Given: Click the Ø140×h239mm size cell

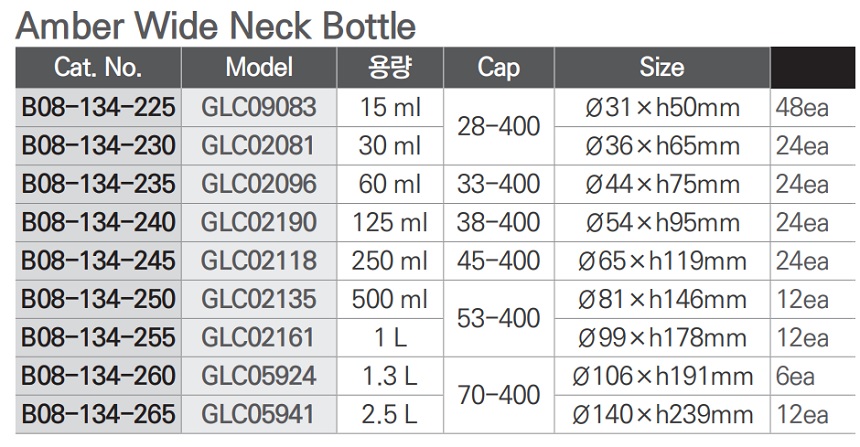Looking at the screenshot, I should (x=661, y=413).
